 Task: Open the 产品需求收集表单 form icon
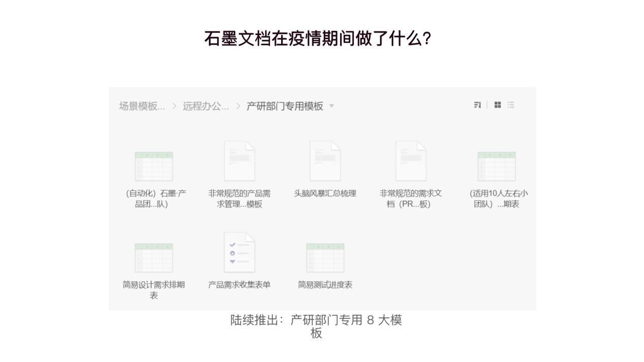(x=239, y=252)
